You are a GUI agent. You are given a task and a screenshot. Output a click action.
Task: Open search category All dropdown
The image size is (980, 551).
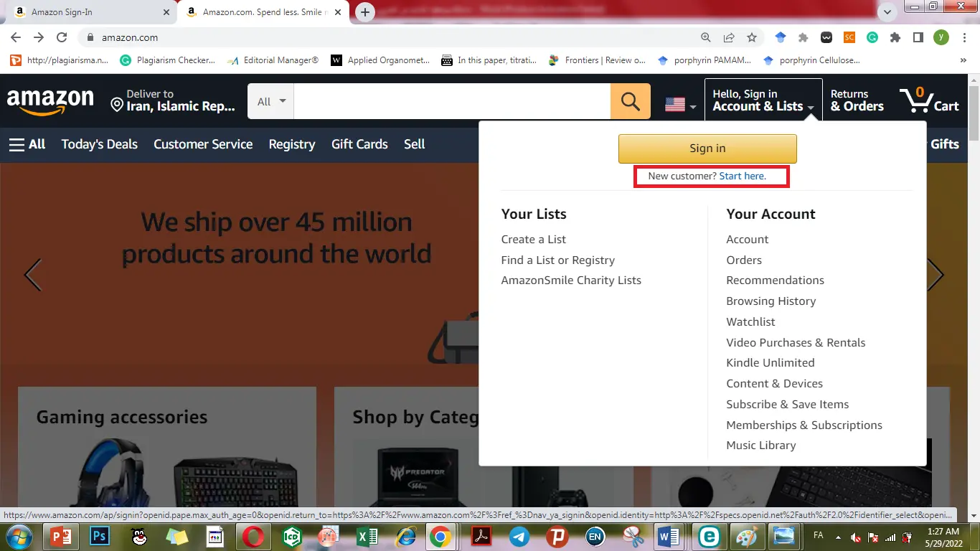click(x=271, y=101)
